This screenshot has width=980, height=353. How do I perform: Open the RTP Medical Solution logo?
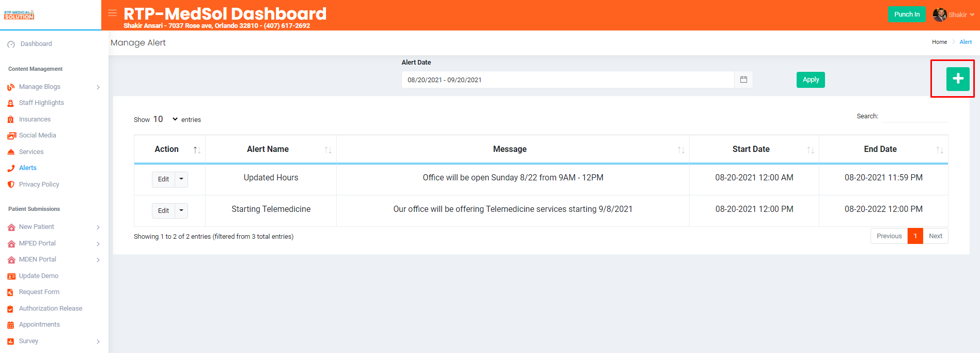coord(19,15)
